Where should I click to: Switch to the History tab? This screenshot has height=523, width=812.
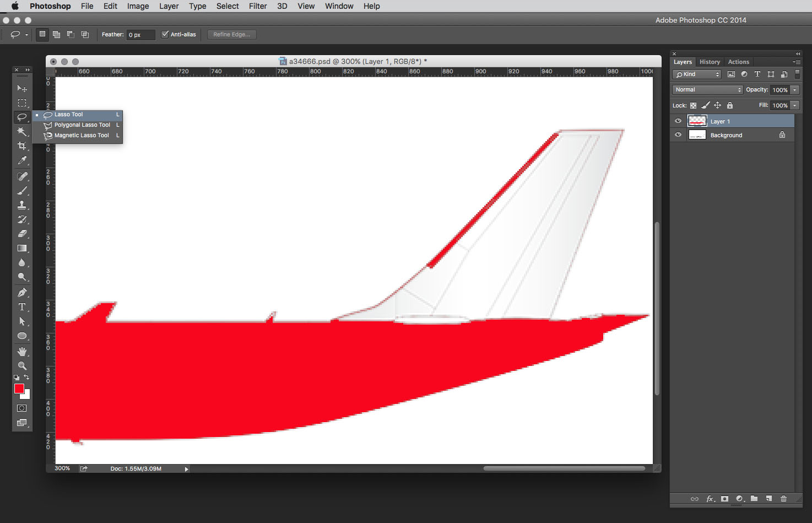click(710, 62)
